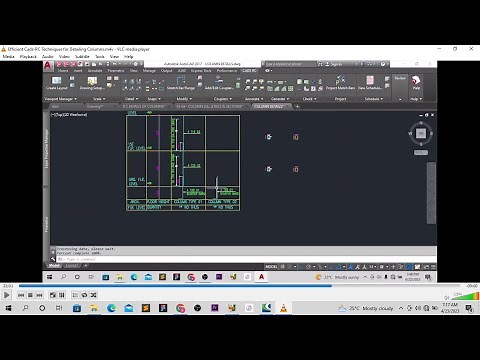Toggle VLC fullscreen mode
This screenshot has height=360, width=480.
click(x=53, y=295)
